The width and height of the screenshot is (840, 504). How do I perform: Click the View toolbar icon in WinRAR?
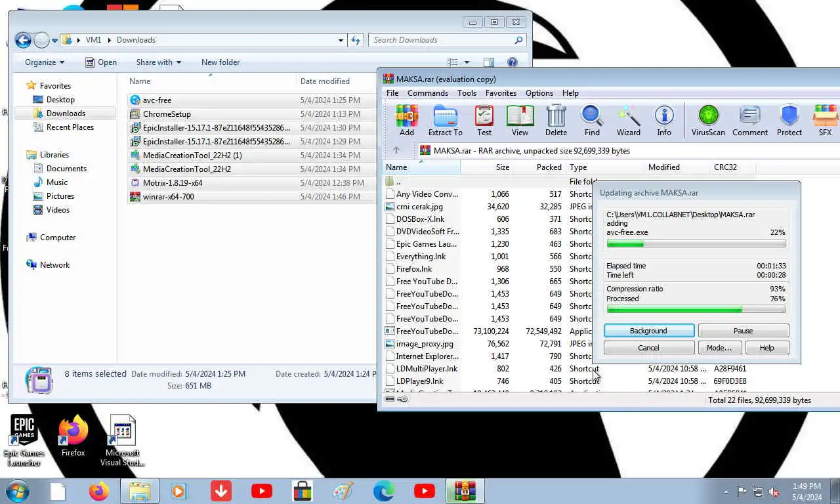tap(520, 120)
